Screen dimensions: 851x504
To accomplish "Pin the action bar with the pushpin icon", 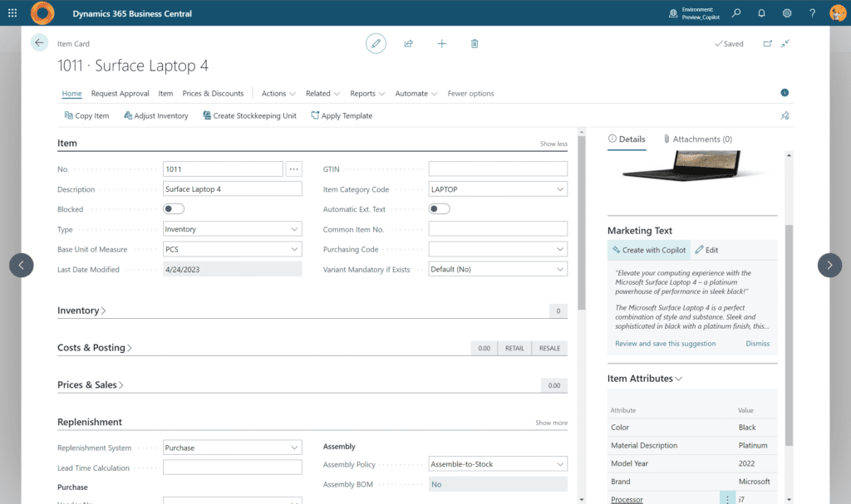I will tap(785, 115).
